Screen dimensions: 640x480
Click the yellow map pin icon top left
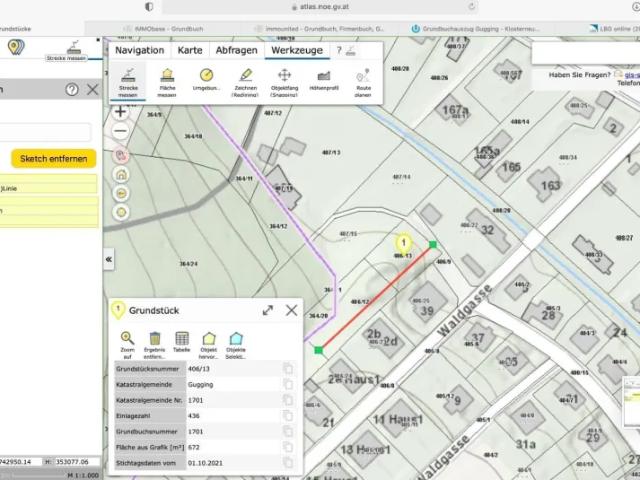16,47
